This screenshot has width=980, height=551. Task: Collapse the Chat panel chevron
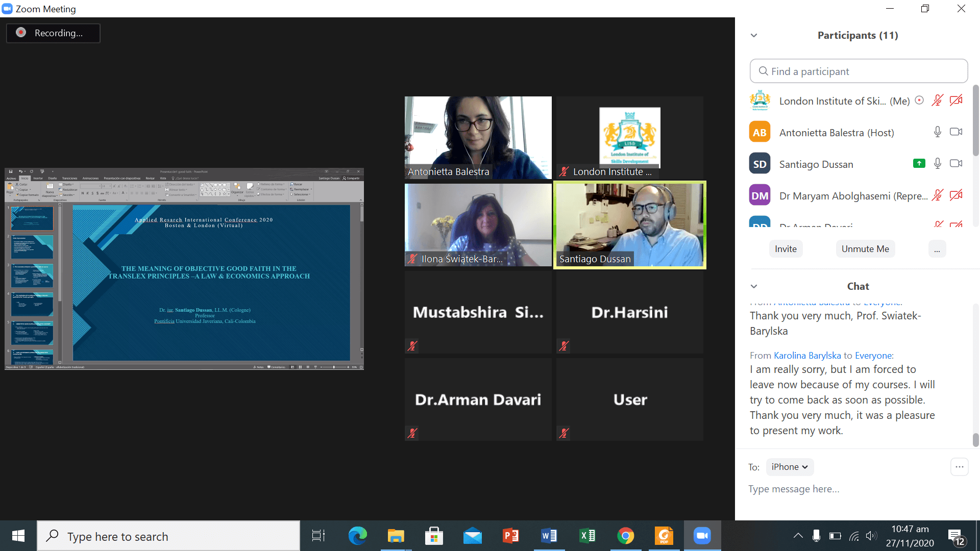tap(754, 286)
